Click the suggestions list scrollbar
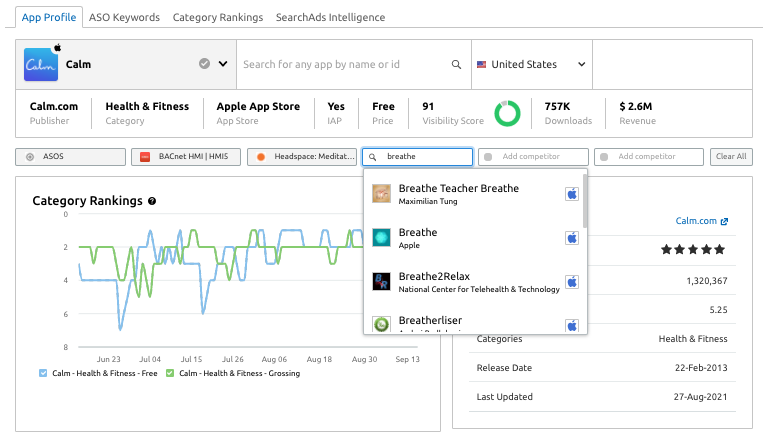The image size is (768, 437). pos(585,201)
